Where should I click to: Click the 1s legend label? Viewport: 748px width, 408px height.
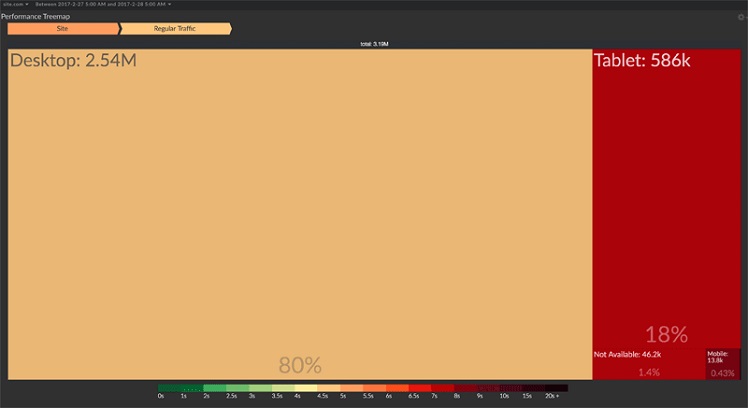[x=184, y=396]
